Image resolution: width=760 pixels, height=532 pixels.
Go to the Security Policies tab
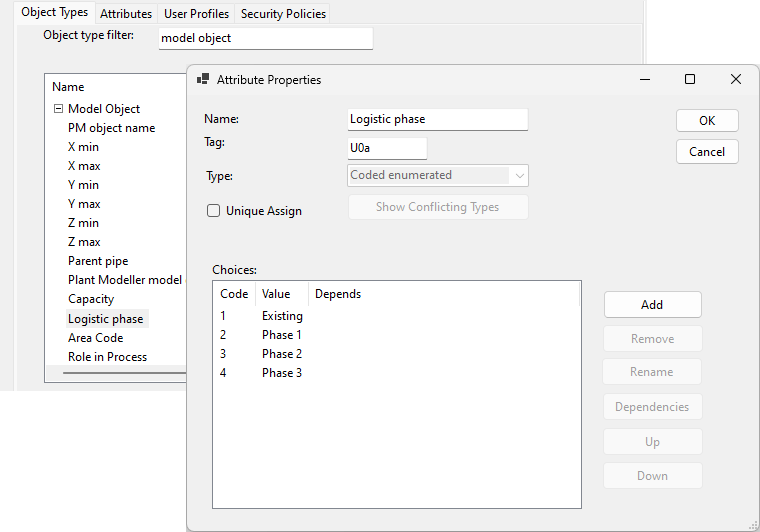(x=283, y=14)
